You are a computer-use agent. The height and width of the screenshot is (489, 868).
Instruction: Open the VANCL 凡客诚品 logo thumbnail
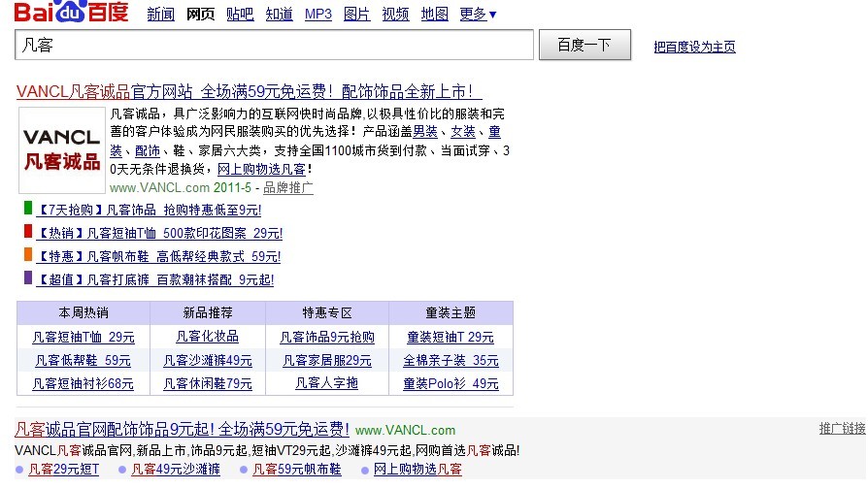coord(62,150)
